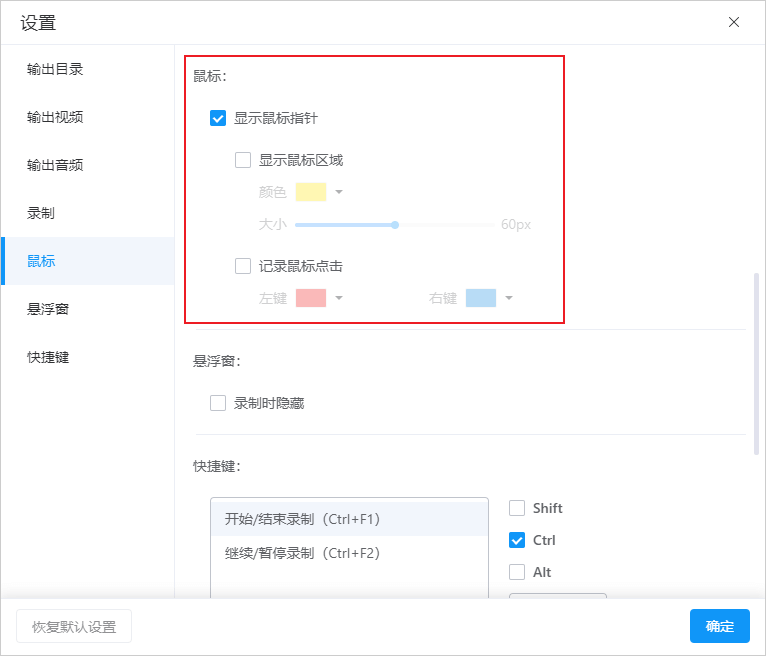Click the pink 左键 color swatch
Image resolution: width=766 pixels, height=656 pixels.
[311, 298]
